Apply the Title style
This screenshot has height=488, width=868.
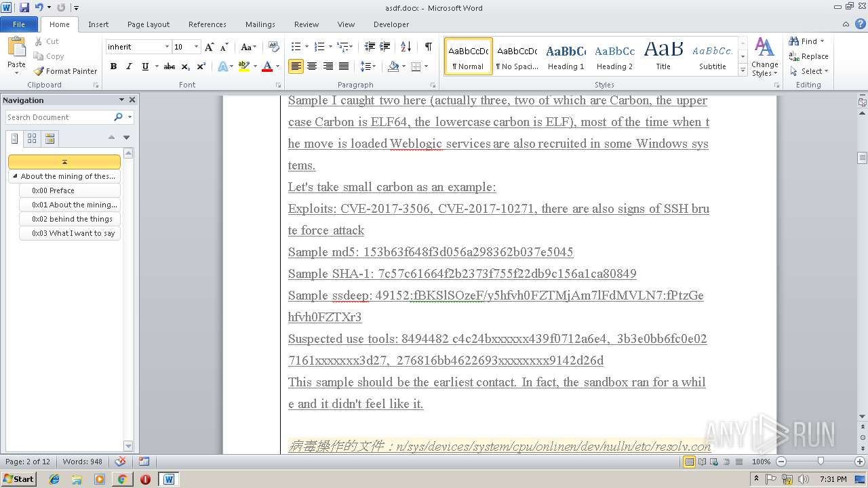click(663, 57)
